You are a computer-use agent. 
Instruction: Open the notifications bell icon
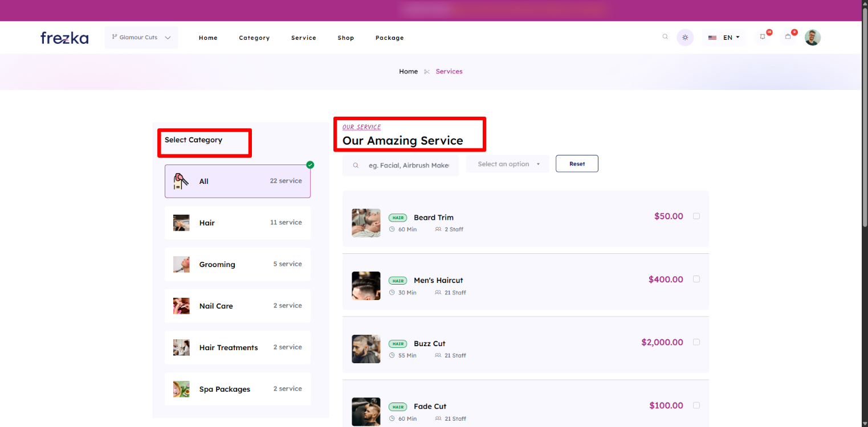coord(763,37)
